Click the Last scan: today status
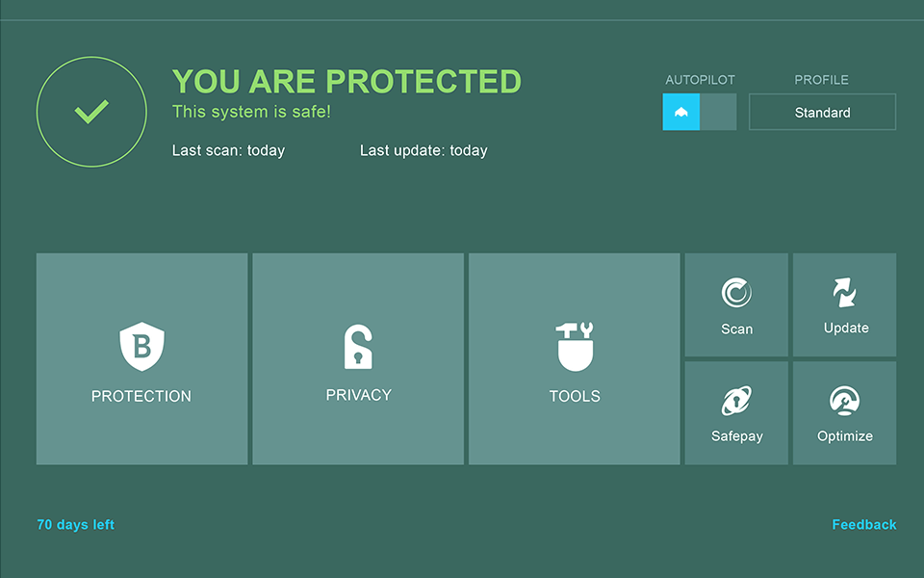 (x=228, y=150)
